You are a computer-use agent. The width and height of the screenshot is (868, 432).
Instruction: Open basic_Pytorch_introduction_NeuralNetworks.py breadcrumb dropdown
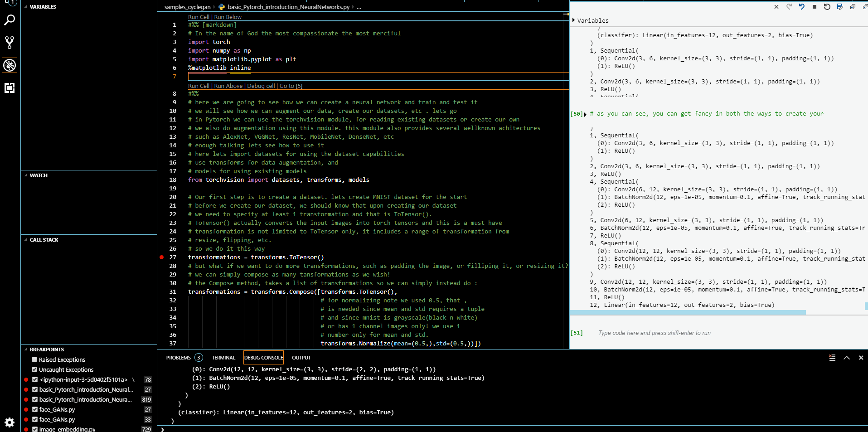288,7
